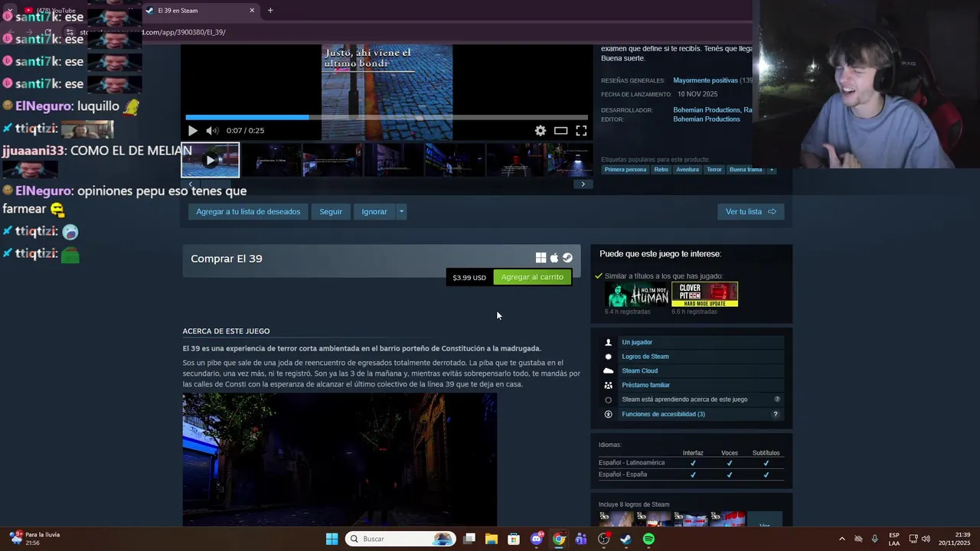Screen dimensions: 980x551
Task: Click Steam Cloud icon
Action: pyautogui.click(x=609, y=371)
